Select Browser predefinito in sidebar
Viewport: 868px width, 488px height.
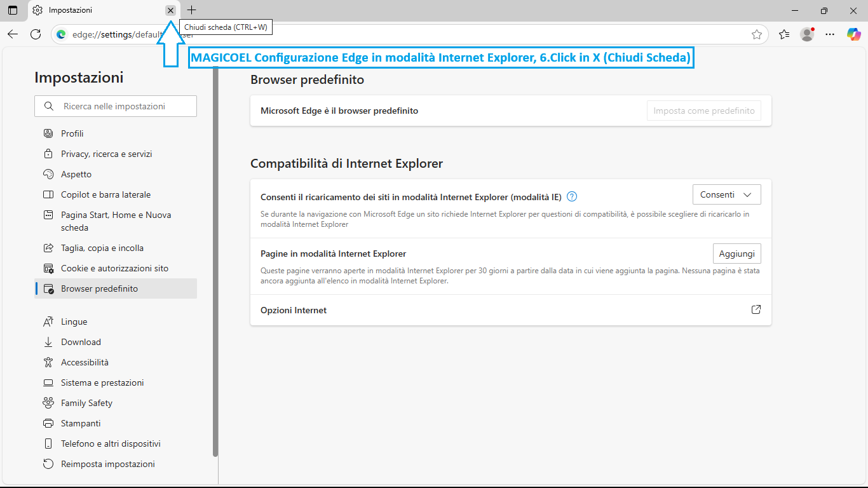click(116, 288)
